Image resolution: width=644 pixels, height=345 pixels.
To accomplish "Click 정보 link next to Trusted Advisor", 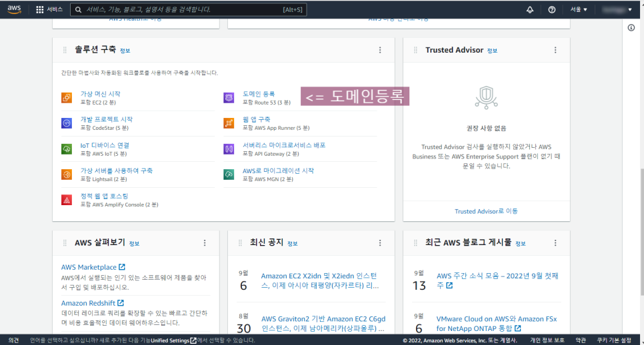I will (492, 51).
